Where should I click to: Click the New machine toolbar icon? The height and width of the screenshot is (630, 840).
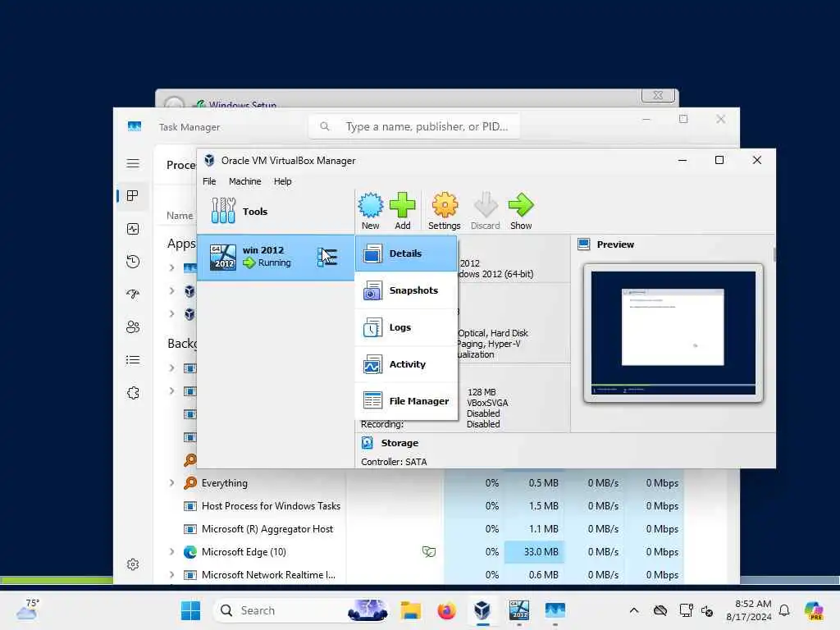[370, 211]
